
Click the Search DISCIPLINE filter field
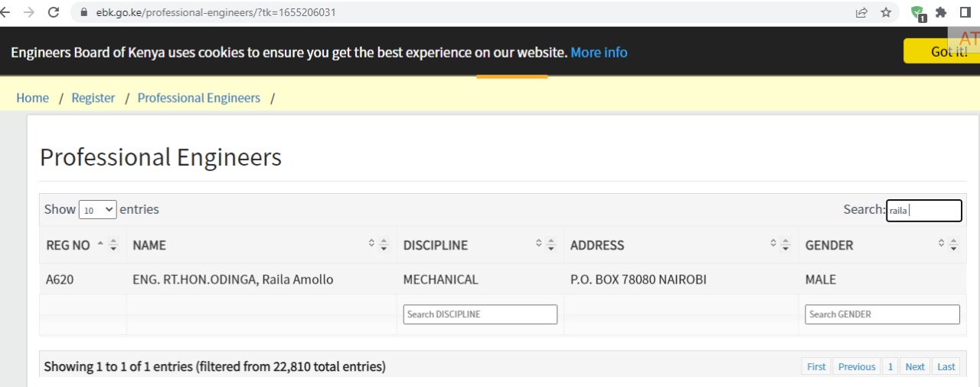(480, 314)
